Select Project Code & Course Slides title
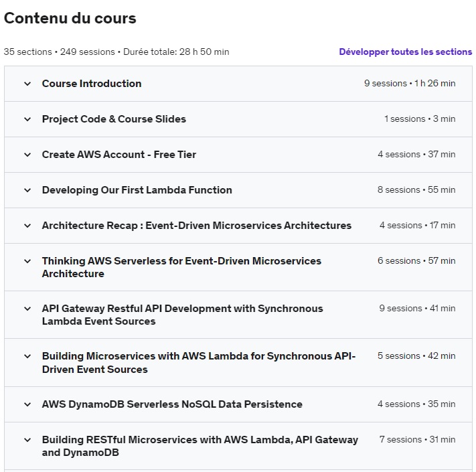 tap(114, 119)
